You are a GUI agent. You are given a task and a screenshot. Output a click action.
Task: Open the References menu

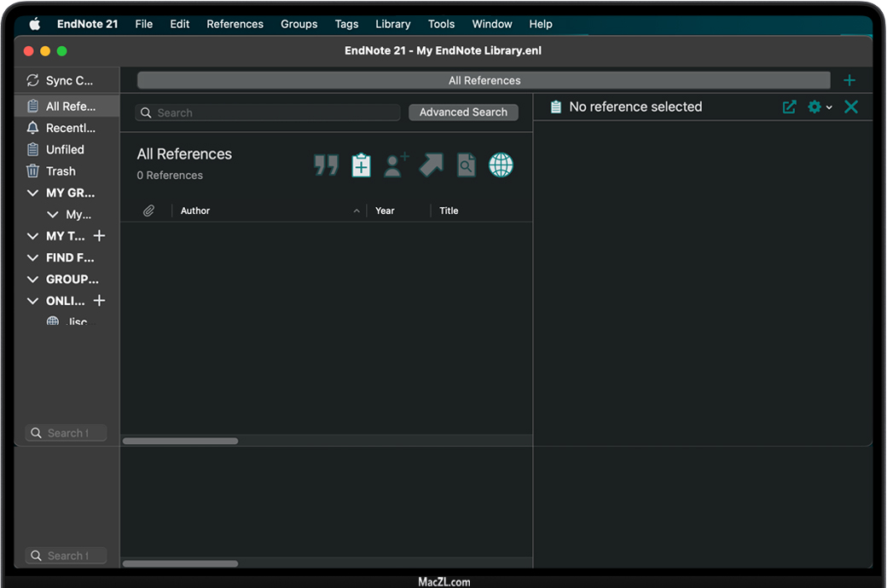click(x=235, y=24)
